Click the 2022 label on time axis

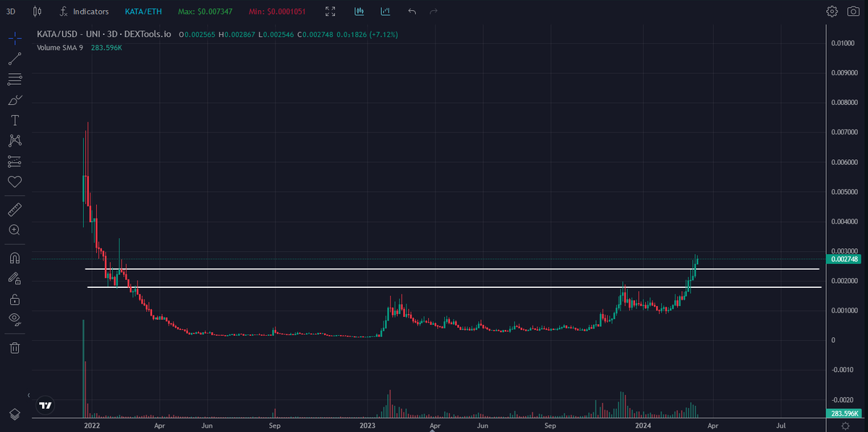(x=91, y=427)
